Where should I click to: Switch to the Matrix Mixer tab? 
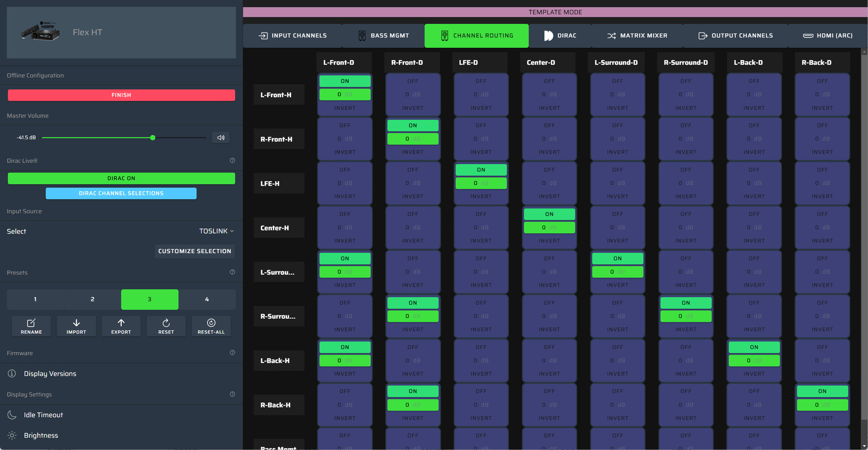point(637,36)
